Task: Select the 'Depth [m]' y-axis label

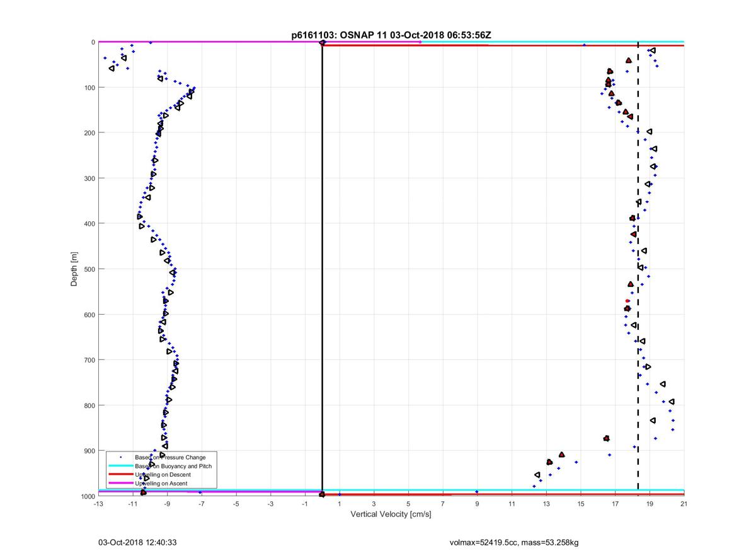Action: tap(74, 269)
